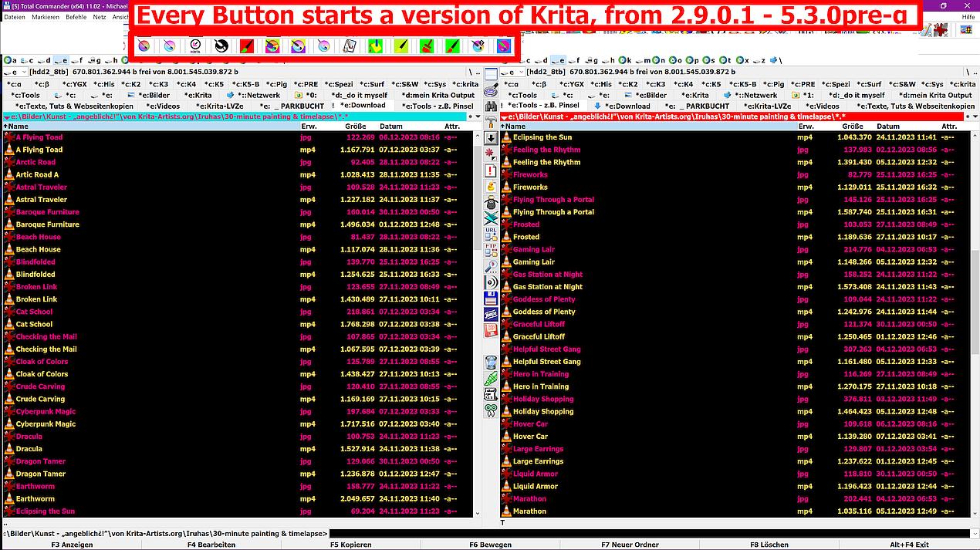The width and height of the screenshot is (980, 550).
Task: Open the Dateien menu
Action: click(15, 16)
